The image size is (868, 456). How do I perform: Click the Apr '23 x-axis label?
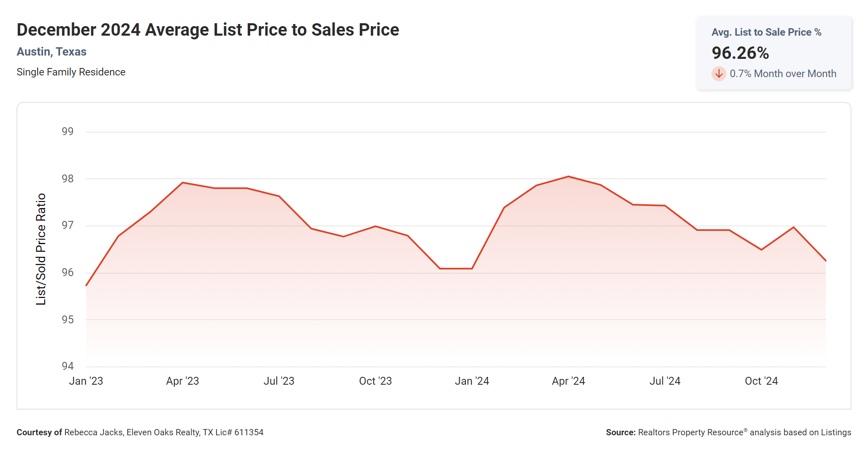click(182, 381)
